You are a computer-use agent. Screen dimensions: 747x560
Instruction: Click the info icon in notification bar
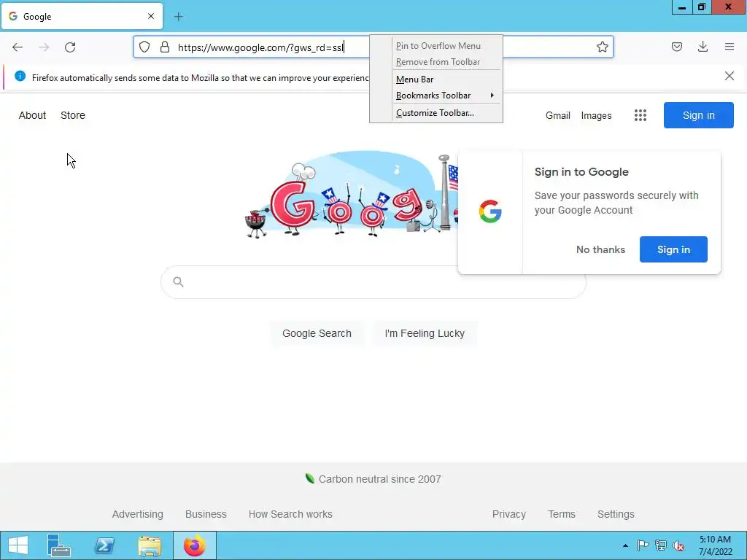(x=20, y=76)
